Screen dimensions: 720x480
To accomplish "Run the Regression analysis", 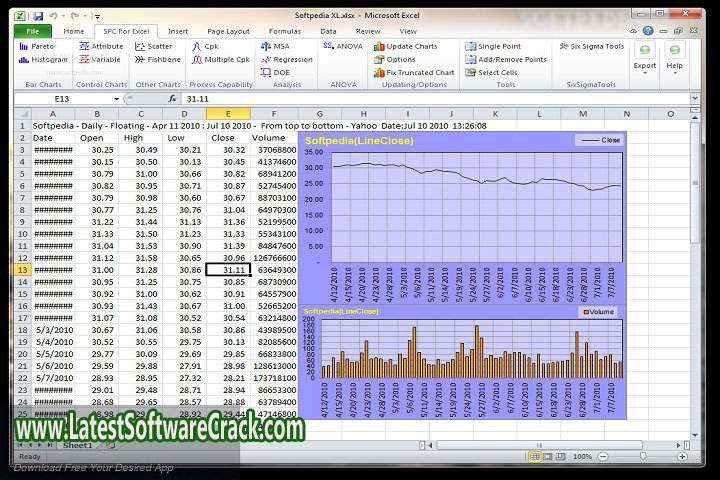I will click(287, 60).
